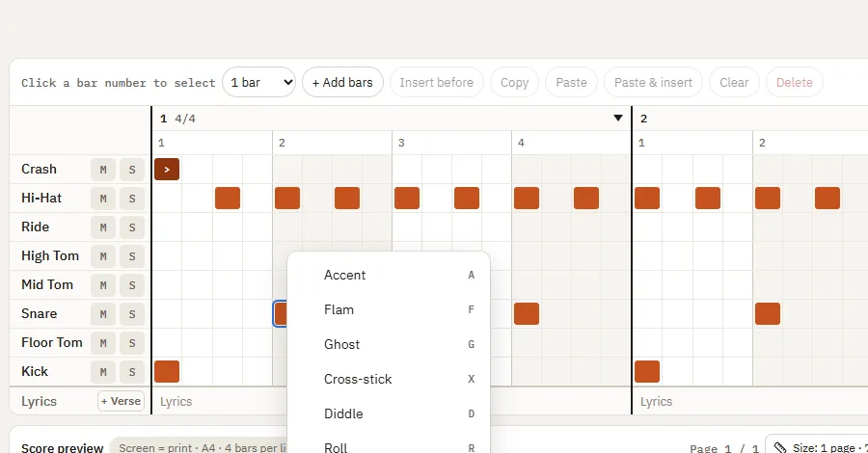Click bar 1 Lyrics input field

pos(222,402)
